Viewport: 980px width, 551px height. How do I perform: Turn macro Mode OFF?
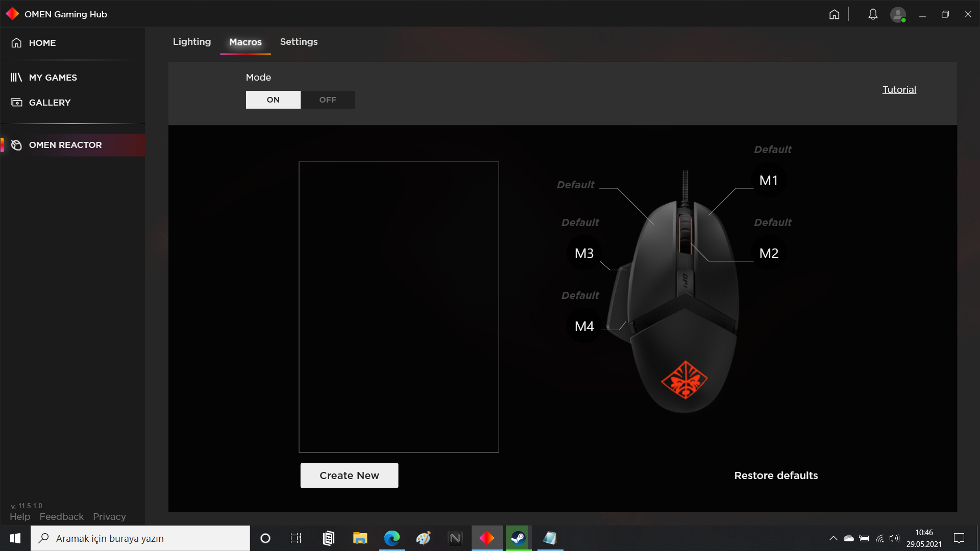point(328,100)
